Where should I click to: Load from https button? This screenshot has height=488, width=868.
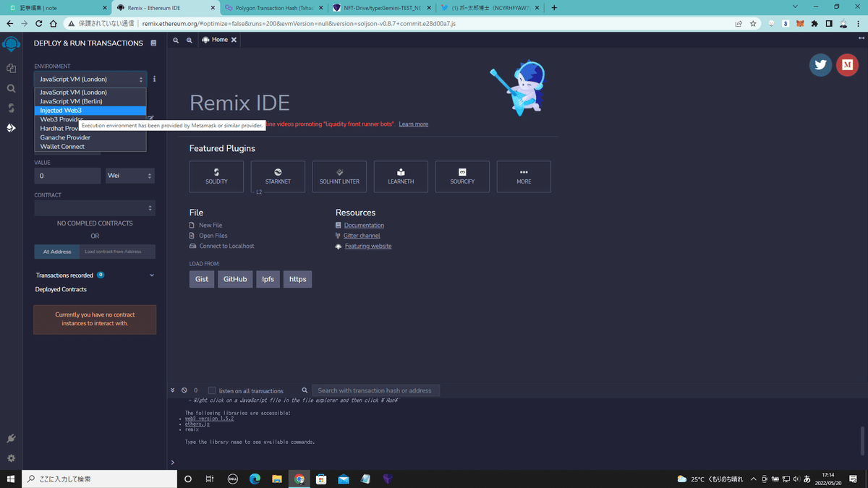coord(297,279)
